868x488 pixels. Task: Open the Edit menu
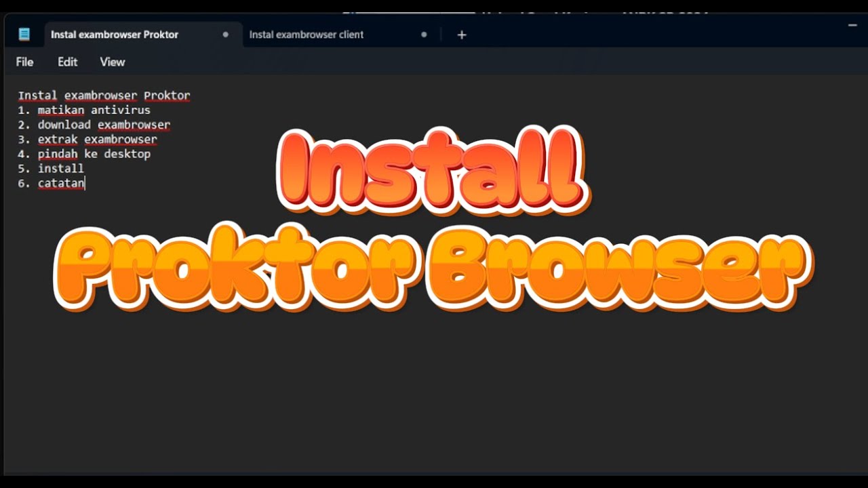[x=67, y=62]
